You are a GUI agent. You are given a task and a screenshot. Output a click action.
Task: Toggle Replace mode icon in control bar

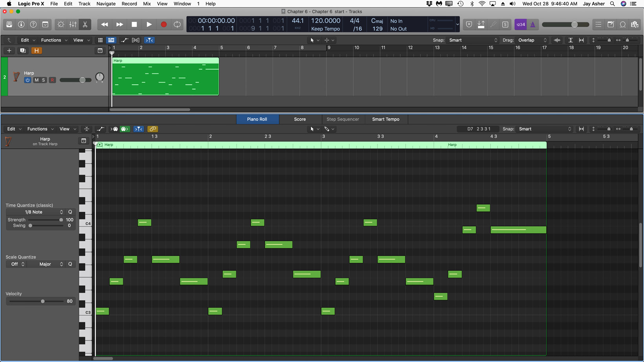point(469,24)
